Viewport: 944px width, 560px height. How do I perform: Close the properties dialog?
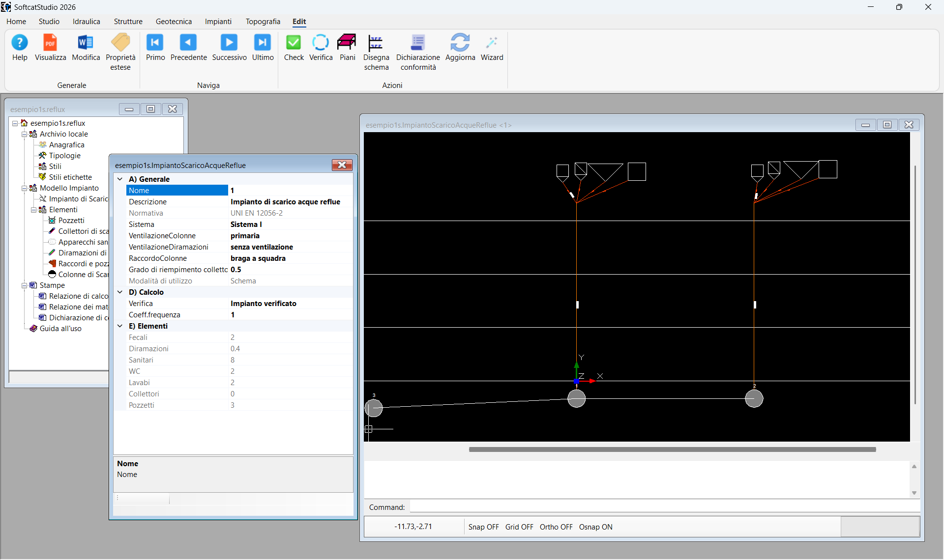342,165
